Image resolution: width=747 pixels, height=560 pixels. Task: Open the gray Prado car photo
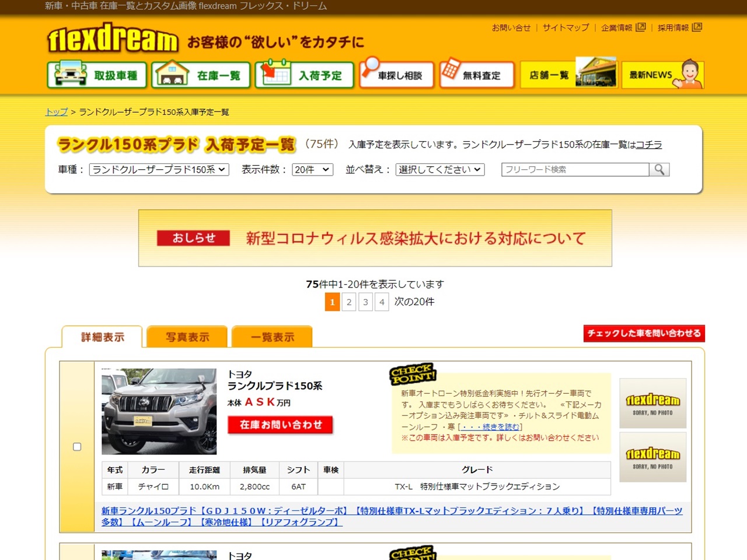tap(159, 411)
